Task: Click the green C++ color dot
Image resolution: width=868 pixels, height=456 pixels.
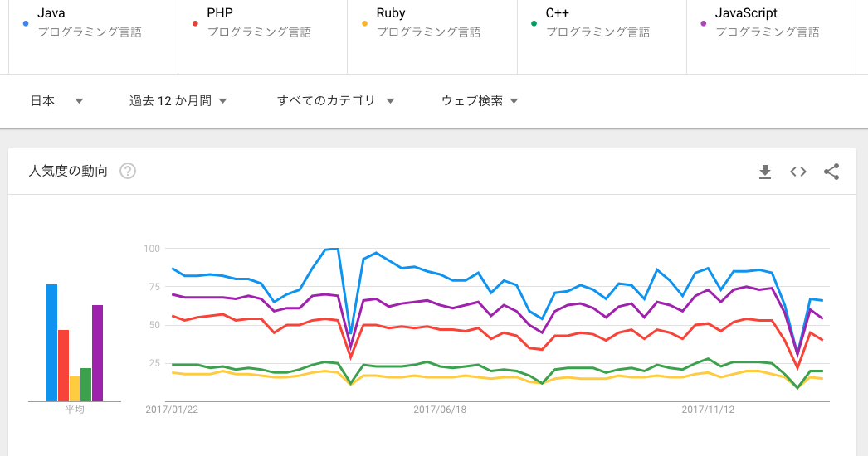Action: [534, 23]
